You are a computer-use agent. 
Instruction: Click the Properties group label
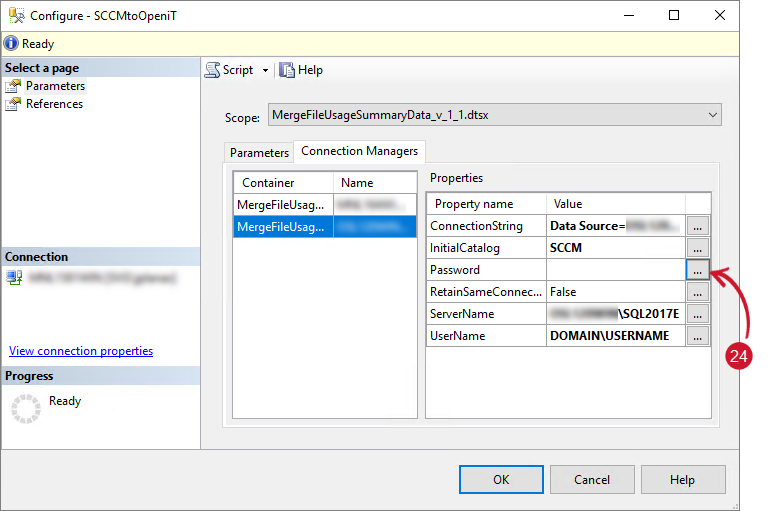pyautogui.click(x=456, y=178)
